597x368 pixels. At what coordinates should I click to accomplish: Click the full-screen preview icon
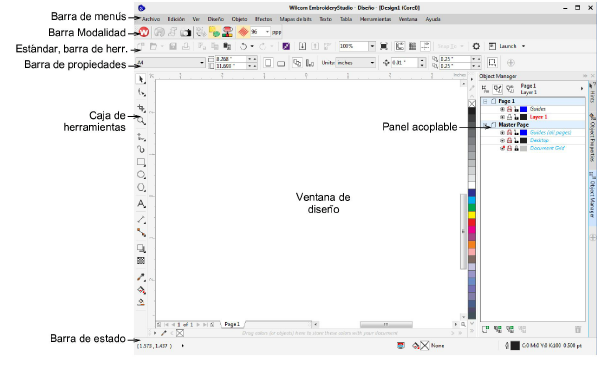(x=384, y=46)
